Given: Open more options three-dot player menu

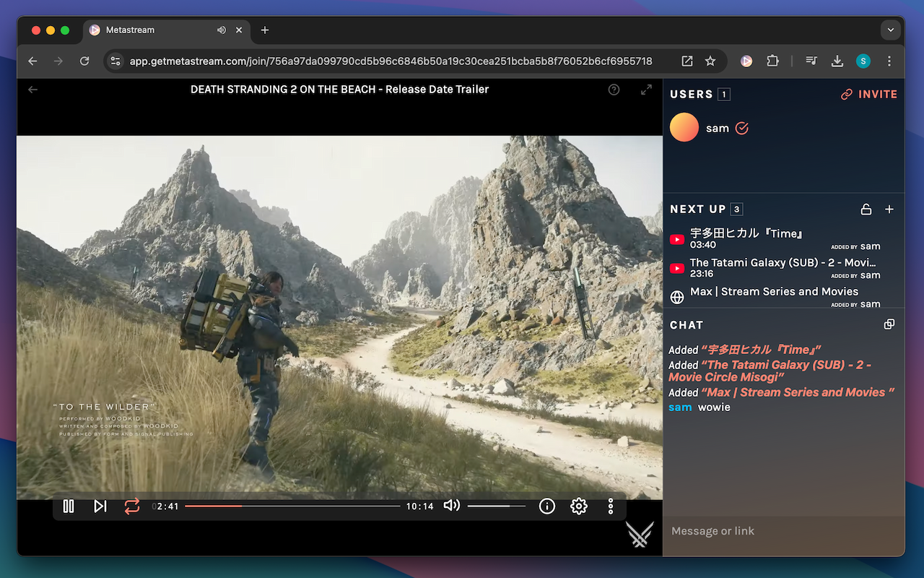Looking at the screenshot, I should click(x=611, y=506).
